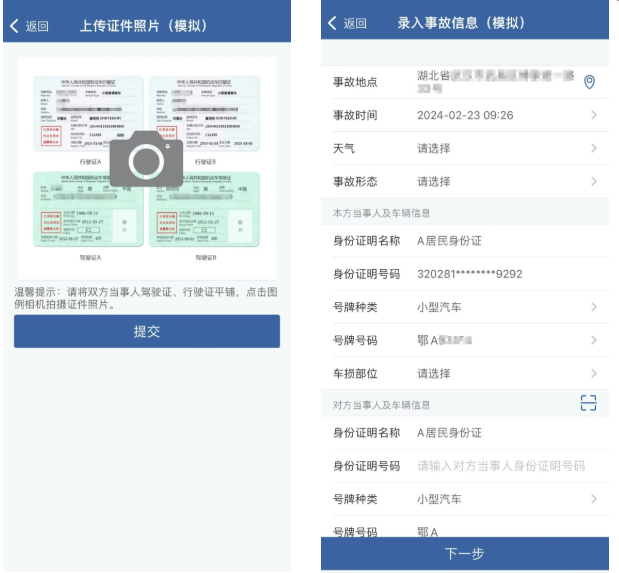Tap other party's 号牌号码 field

pyautogui.click(x=500, y=531)
